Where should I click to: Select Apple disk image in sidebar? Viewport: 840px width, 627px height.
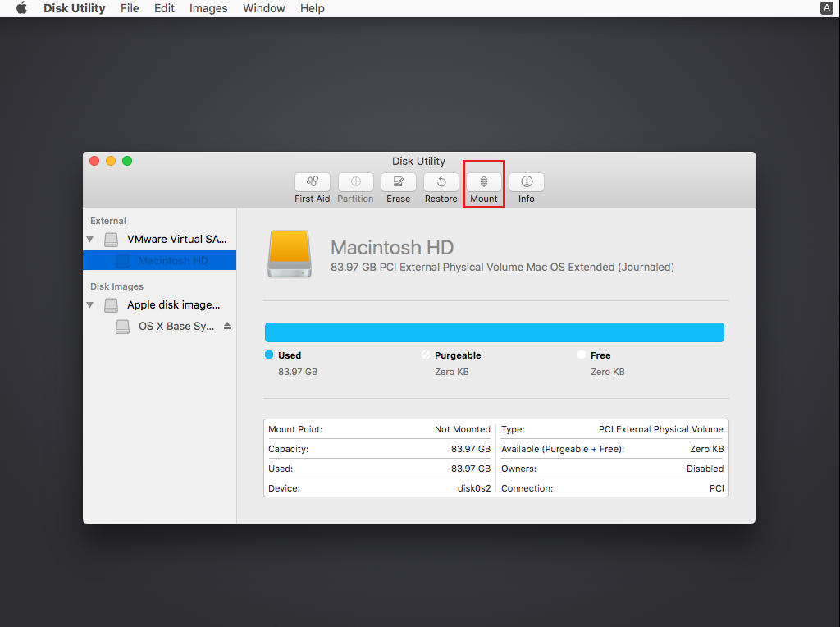tap(173, 305)
